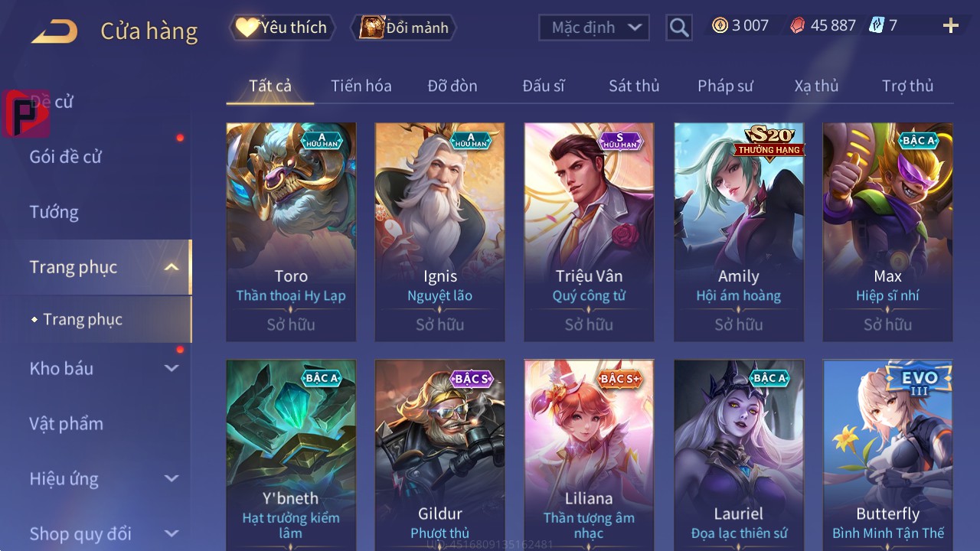Select the Sát thủ tab
980x551 pixels.
pos(634,86)
